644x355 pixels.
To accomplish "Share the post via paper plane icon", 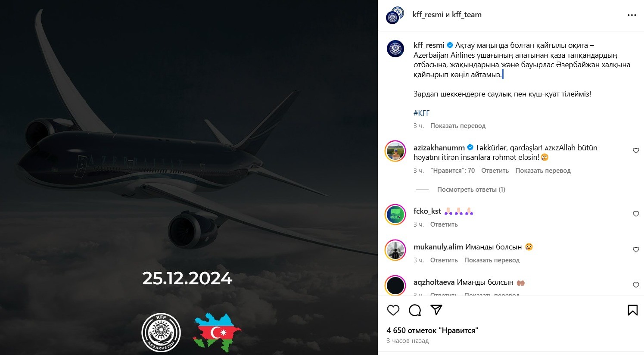I will [x=436, y=310].
